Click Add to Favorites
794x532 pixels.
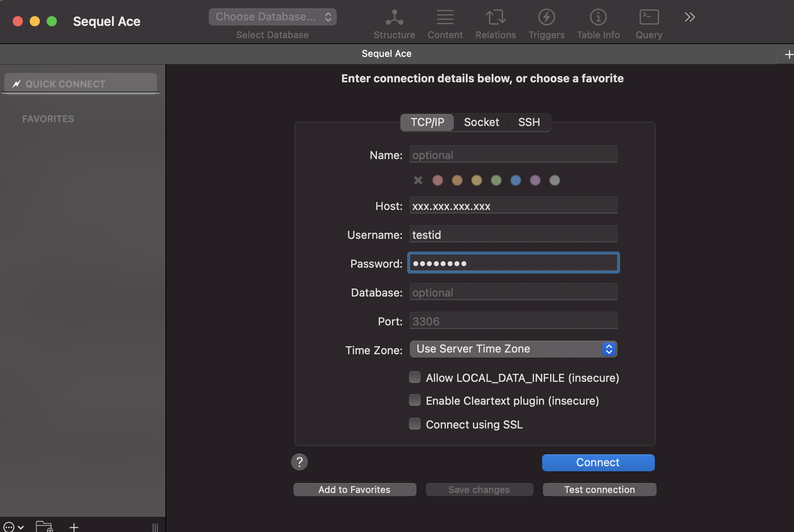[x=355, y=490]
